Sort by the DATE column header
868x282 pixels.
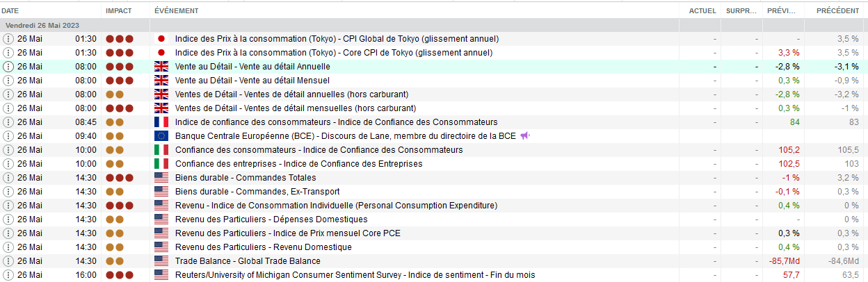point(10,11)
